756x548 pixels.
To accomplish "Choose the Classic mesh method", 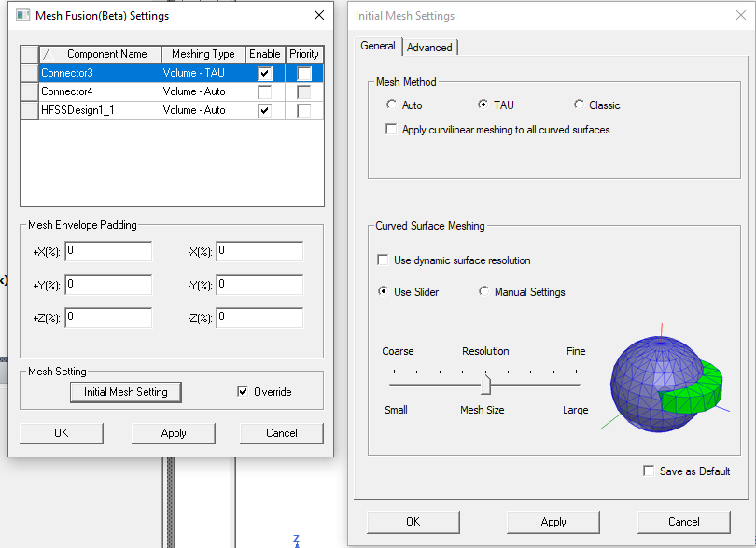I will 580,105.
